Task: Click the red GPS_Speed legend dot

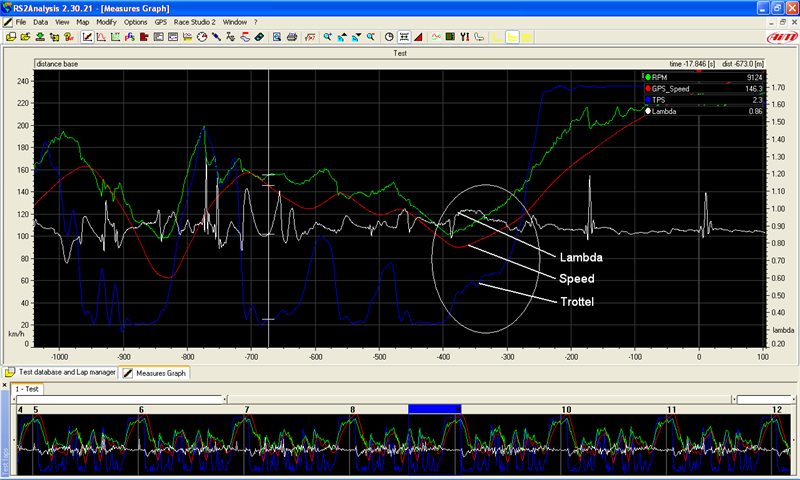Action: pos(648,89)
